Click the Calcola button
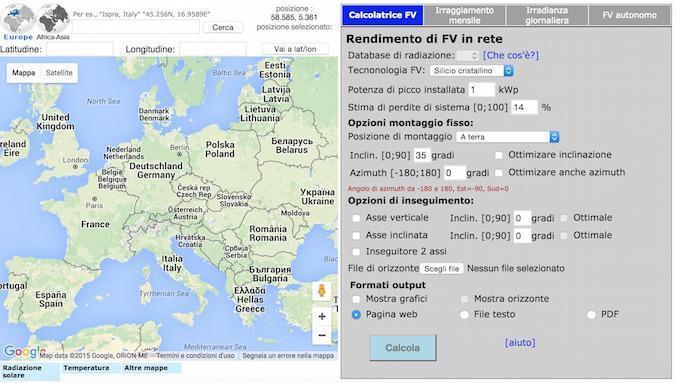Image resolution: width=676 pixels, height=383 pixels. [403, 348]
